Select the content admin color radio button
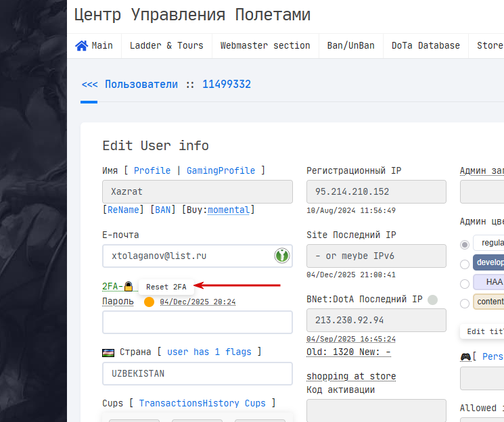The image size is (504, 422). 465,304
